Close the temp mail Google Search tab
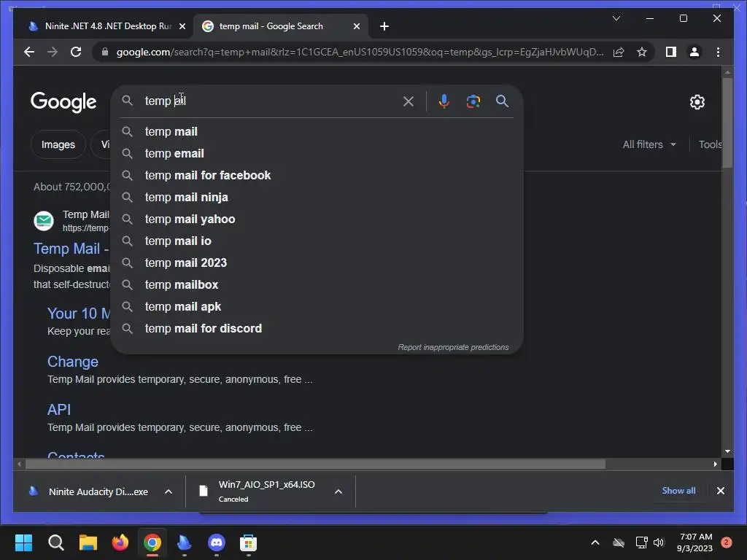 click(x=356, y=26)
